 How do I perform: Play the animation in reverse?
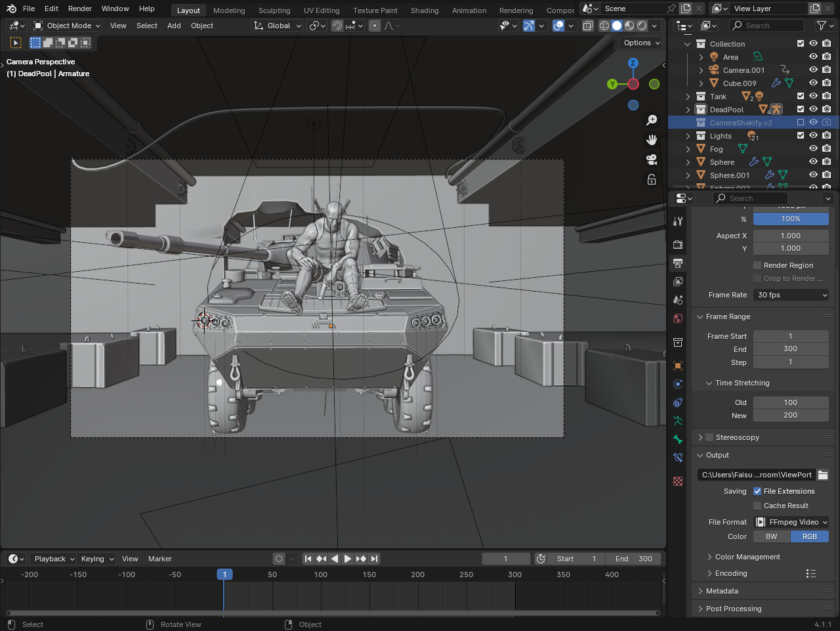coord(335,559)
